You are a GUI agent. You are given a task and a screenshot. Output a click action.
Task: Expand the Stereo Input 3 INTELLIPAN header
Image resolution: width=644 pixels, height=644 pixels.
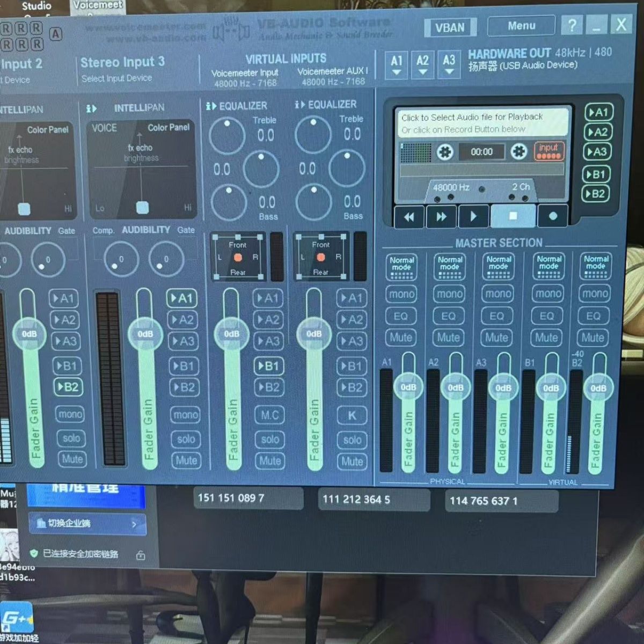[x=126, y=108]
